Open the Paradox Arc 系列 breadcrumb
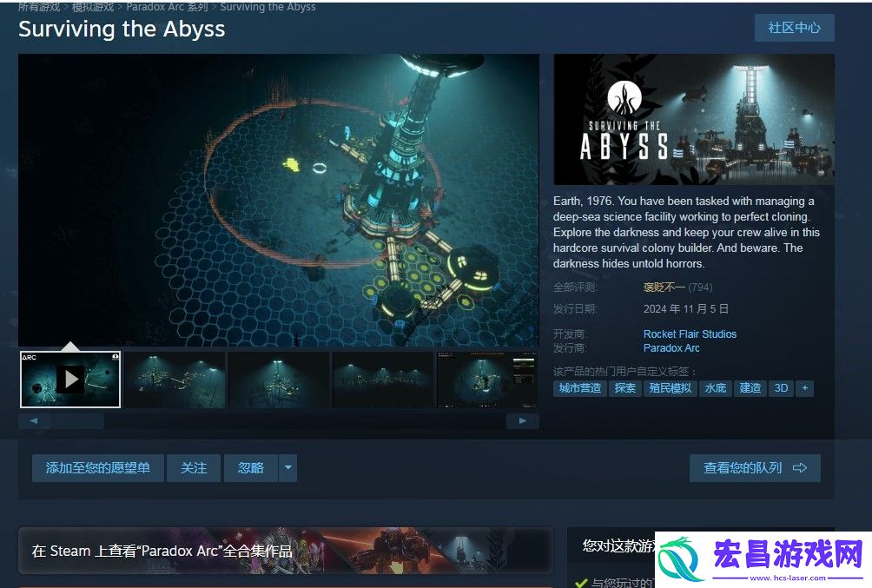 click(x=167, y=7)
